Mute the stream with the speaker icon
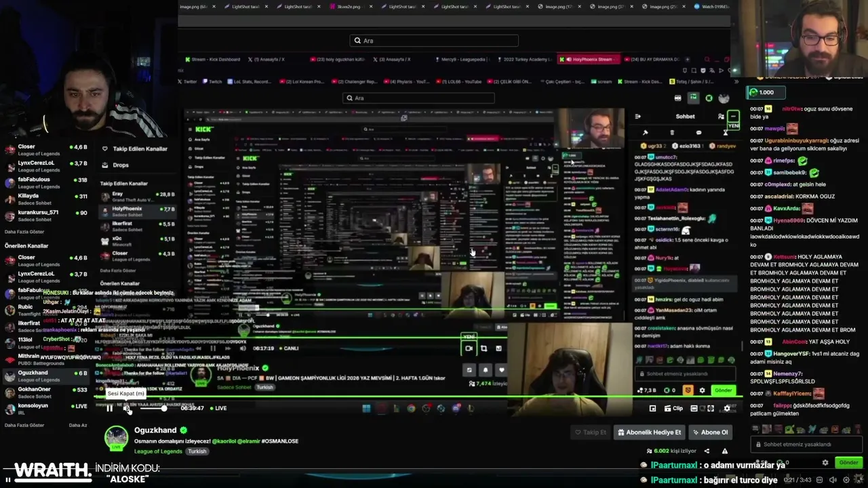Image resolution: width=868 pixels, height=488 pixels. coord(127,408)
